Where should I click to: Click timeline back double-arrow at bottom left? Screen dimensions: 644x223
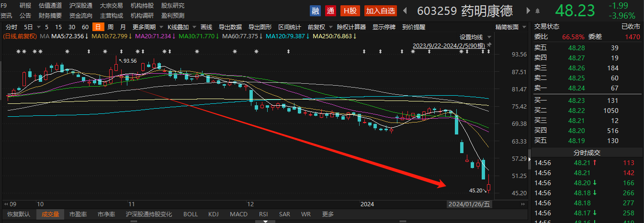(x=6, y=203)
